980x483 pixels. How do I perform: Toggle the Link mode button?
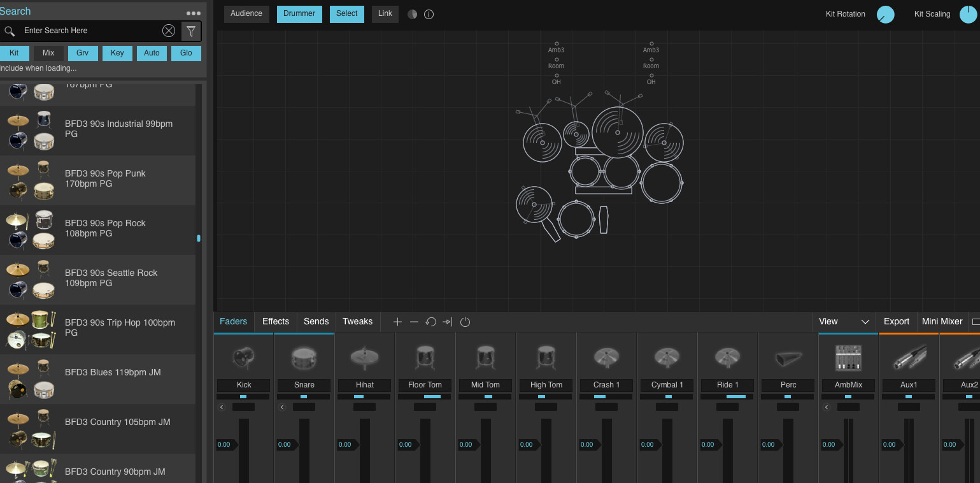pyautogui.click(x=385, y=14)
